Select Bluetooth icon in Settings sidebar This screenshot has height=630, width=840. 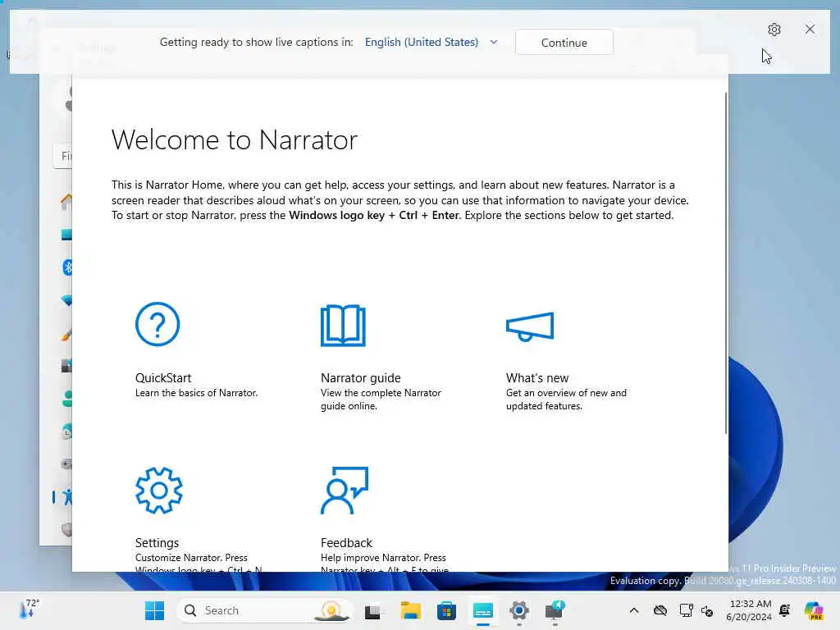67,267
